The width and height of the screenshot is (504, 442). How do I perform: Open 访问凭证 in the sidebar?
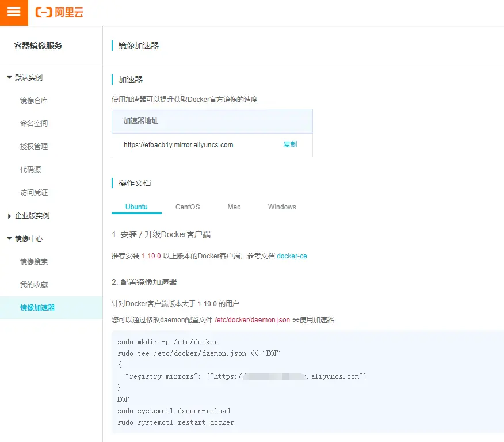34,193
